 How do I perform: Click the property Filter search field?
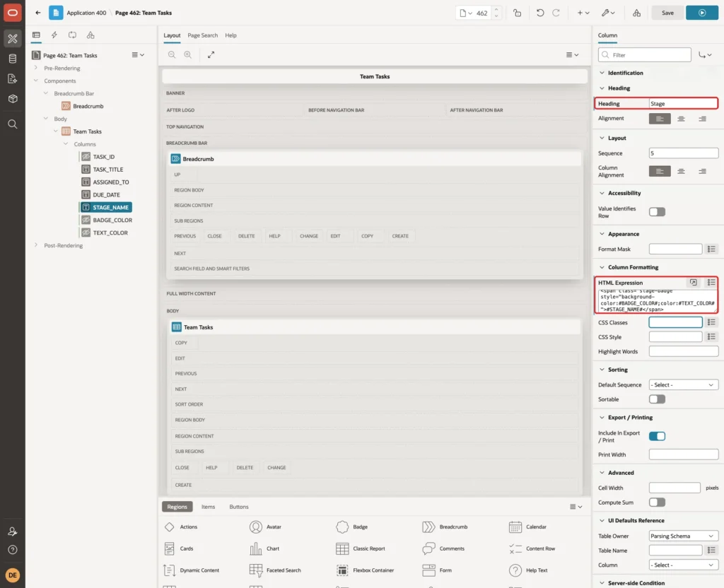pyautogui.click(x=645, y=55)
